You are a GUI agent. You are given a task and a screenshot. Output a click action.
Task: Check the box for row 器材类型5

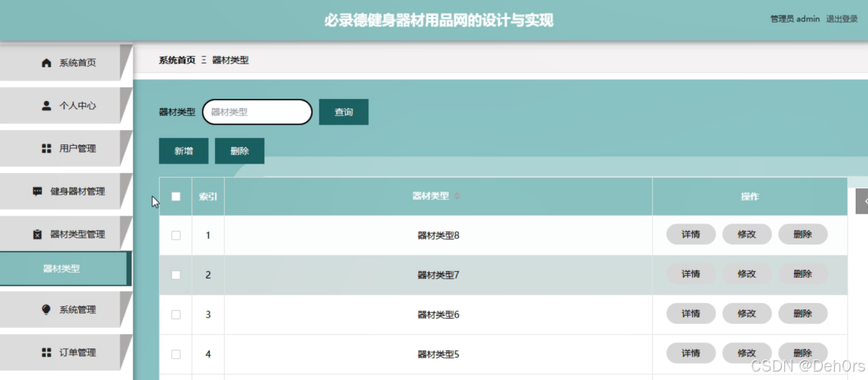[x=176, y=354]
